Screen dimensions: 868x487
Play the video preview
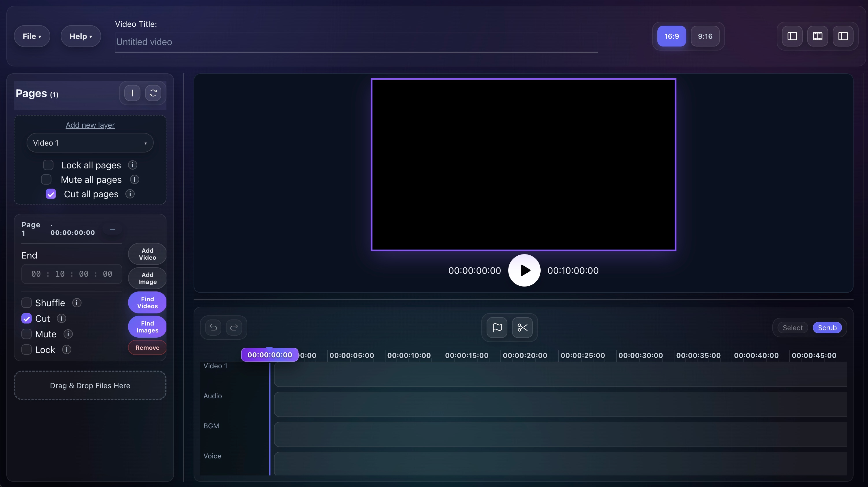524,270
